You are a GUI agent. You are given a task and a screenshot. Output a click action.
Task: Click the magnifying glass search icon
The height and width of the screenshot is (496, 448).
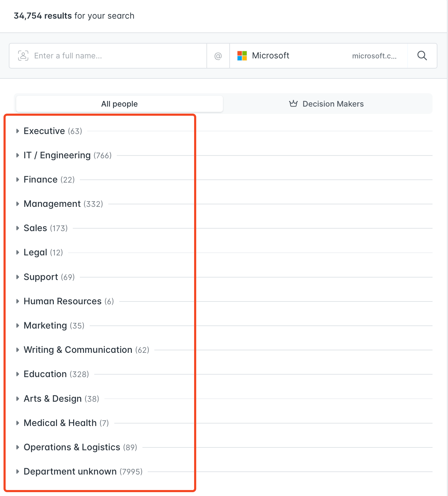point(422,56)
